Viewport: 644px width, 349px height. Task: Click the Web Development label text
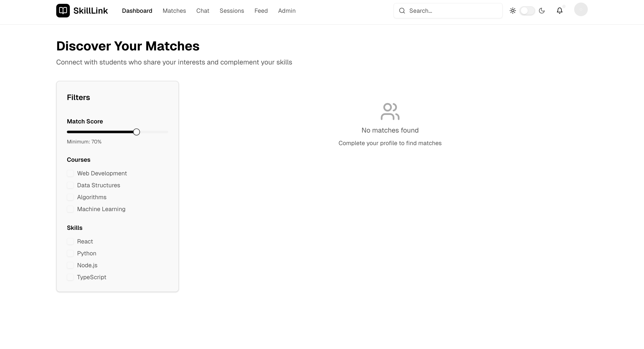pyautogui.click(x=102, y=173)
